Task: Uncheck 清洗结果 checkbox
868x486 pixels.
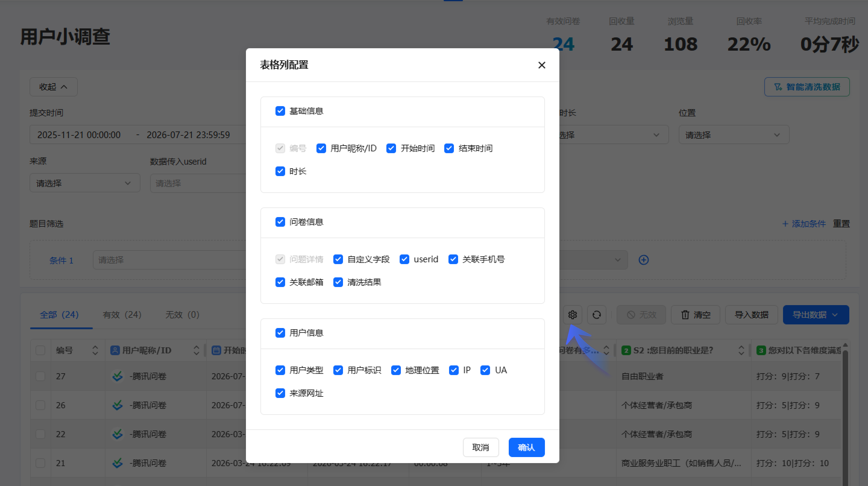Action: 338,282
